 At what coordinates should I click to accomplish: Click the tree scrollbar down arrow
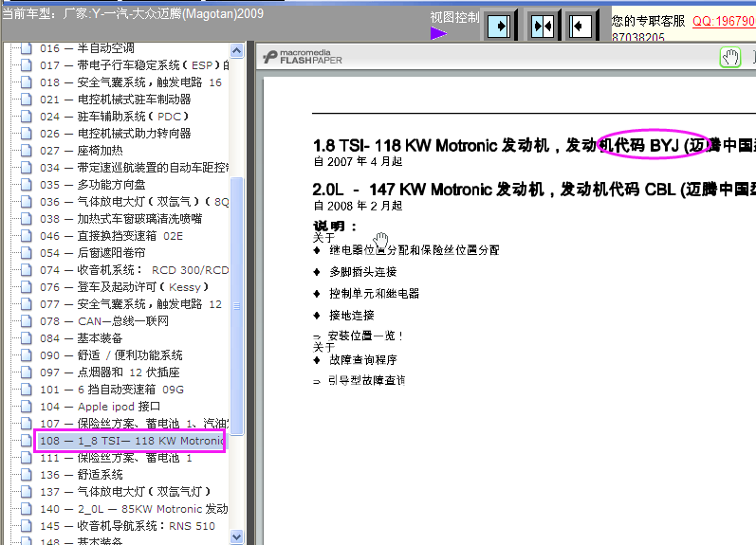(237, 536)
